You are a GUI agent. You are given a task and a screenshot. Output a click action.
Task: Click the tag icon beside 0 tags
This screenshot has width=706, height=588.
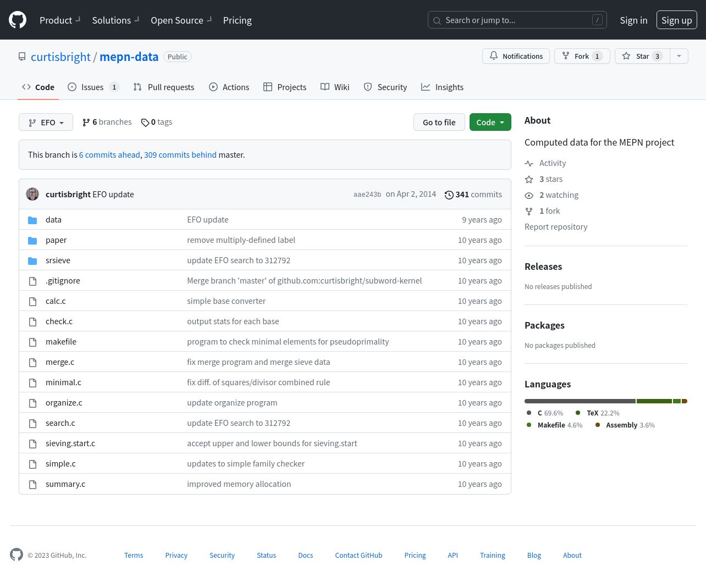[145, 123]
